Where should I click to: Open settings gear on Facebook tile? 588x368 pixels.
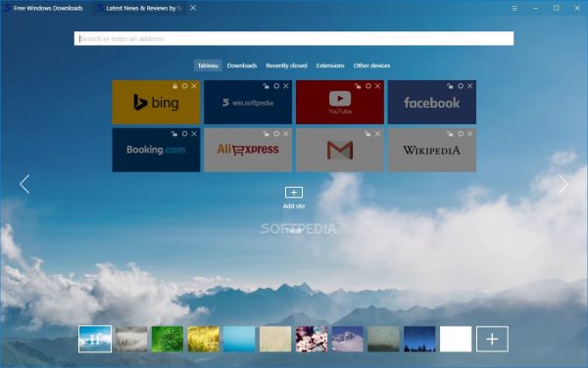pos(461,86)
